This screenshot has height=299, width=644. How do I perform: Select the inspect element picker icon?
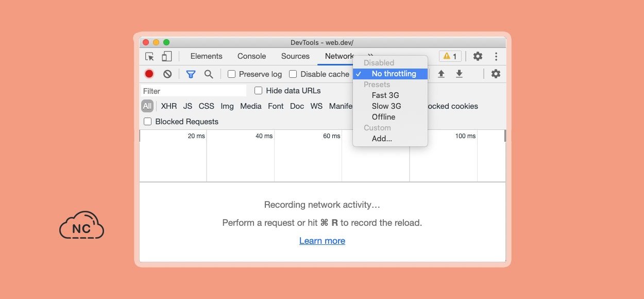click(149, 56)
